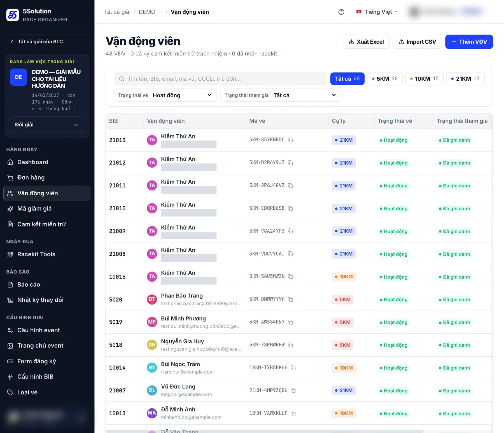Copy ticket code 5KM-S5YKNB5C
The image size is (504, 433).
pos(290,140)
